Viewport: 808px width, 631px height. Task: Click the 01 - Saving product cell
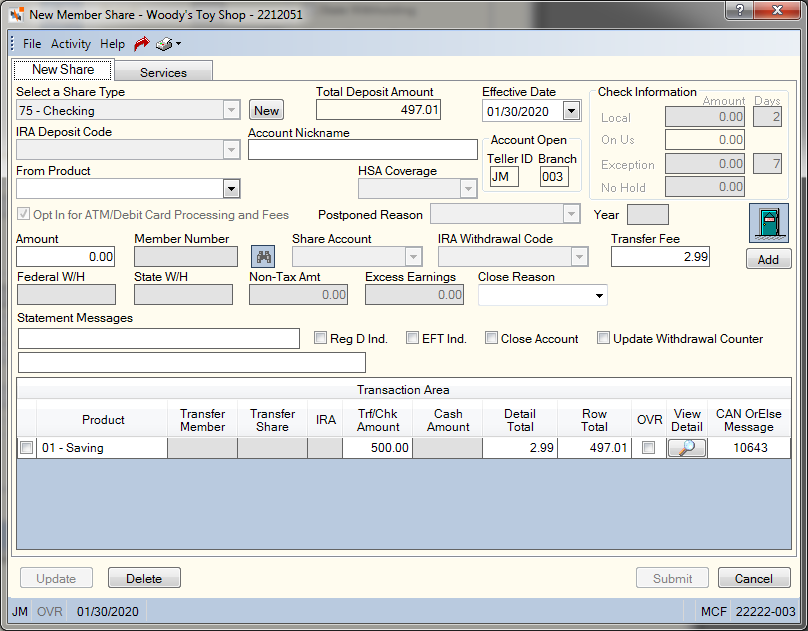coord(102,448)
